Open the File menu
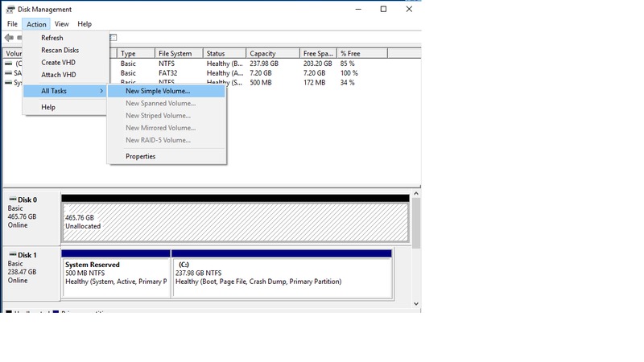 point(12,24)
